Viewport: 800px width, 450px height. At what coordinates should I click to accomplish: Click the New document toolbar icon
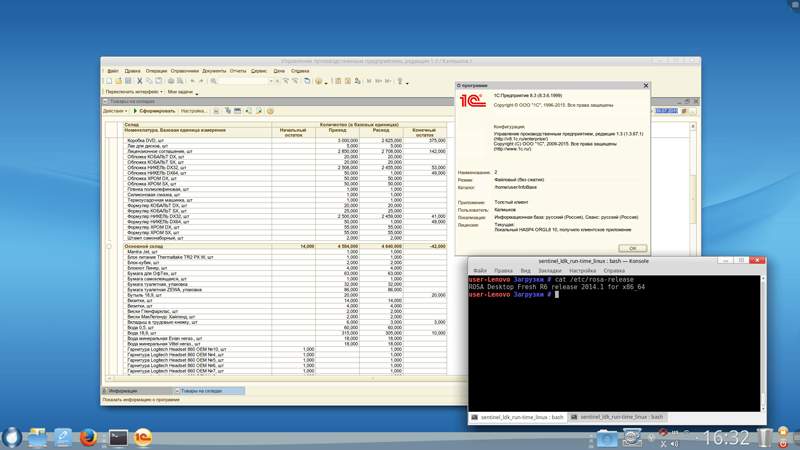pyautogui.click(x=109, y=81)
